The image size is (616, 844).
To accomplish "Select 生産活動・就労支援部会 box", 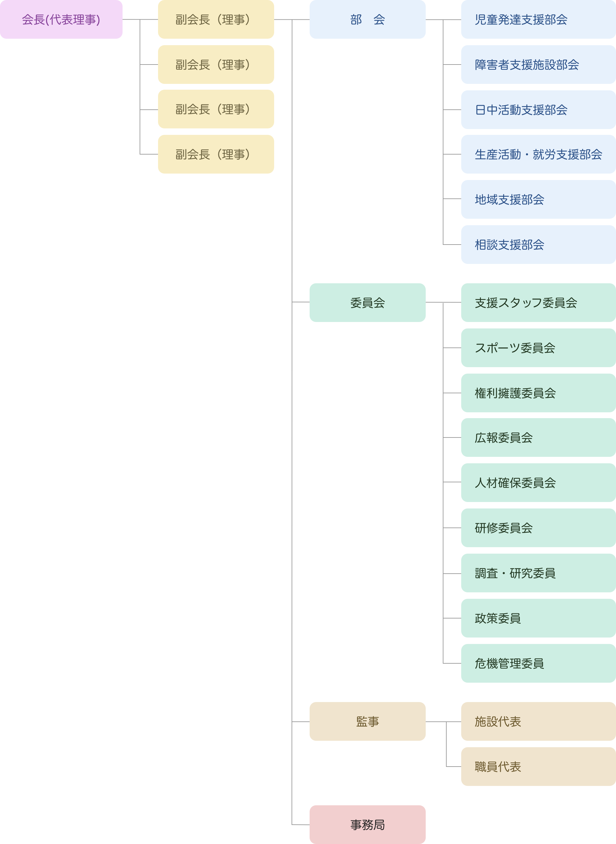I will click(x=539, y=154).
